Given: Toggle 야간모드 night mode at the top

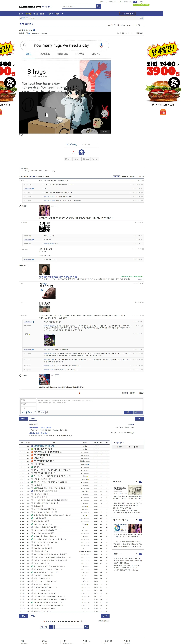Looking at the screenshot, I should [141, 2].
